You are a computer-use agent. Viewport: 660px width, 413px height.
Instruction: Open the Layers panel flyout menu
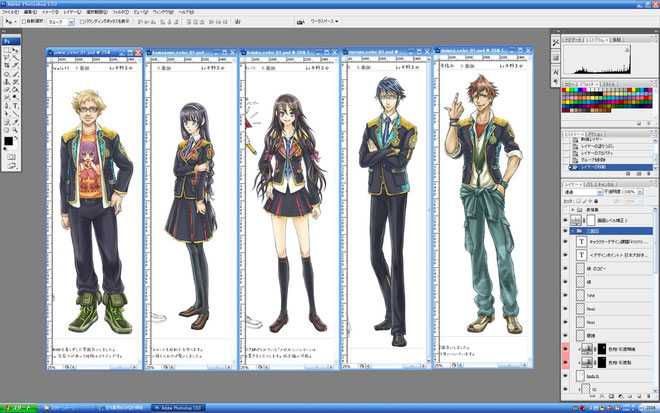(x=654, y=185)
